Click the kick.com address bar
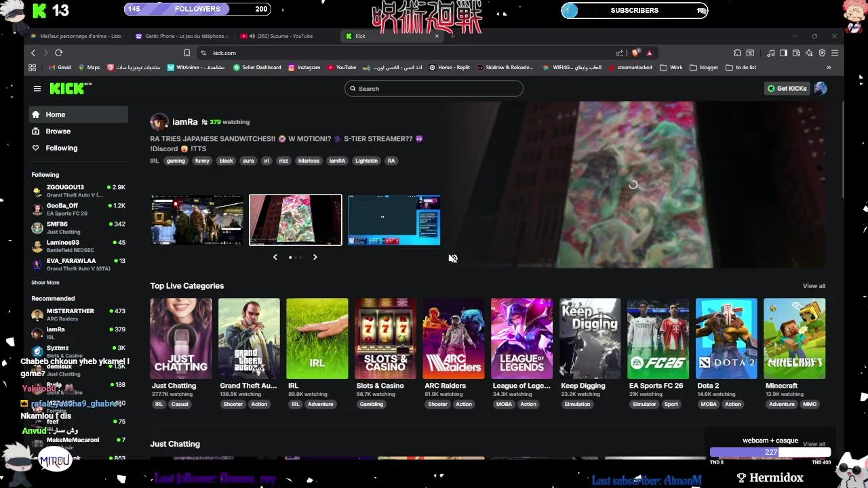The width and height of the screenshot is (868, 488). [407, 53]
